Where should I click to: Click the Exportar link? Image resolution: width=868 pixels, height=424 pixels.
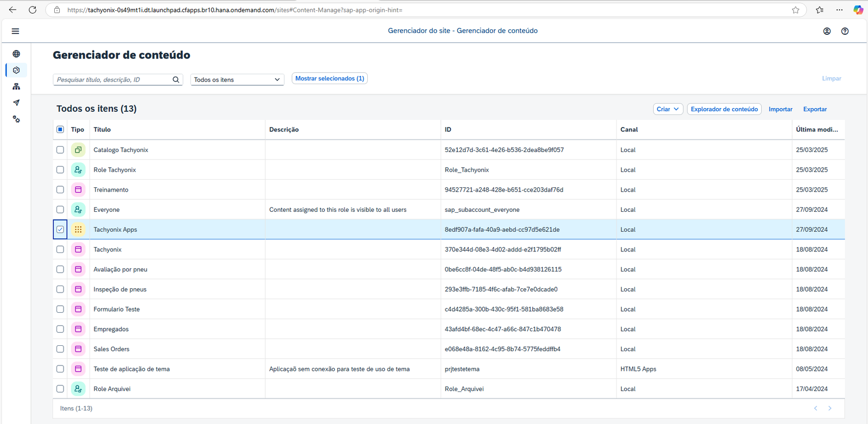815,109
